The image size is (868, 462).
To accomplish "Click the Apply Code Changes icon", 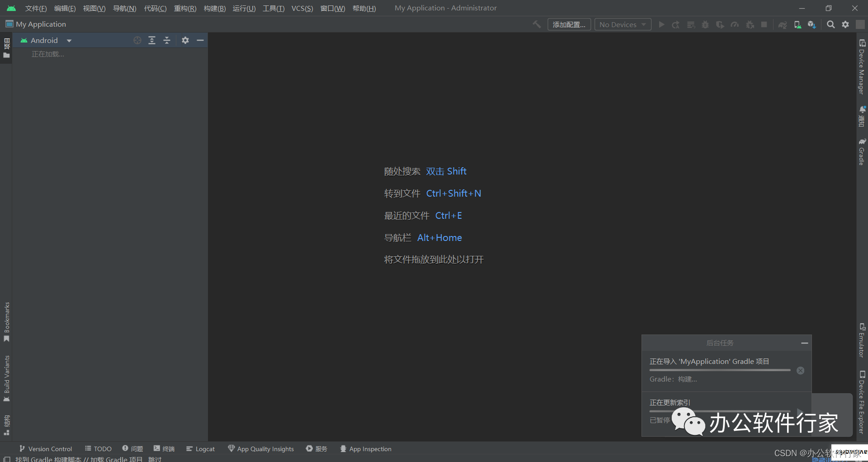I will 691,24.
